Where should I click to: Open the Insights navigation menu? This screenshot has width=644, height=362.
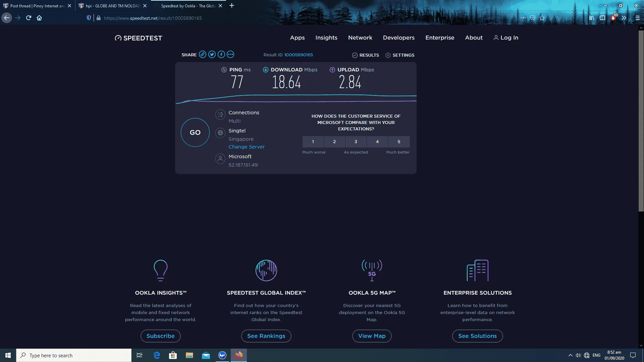326,38
